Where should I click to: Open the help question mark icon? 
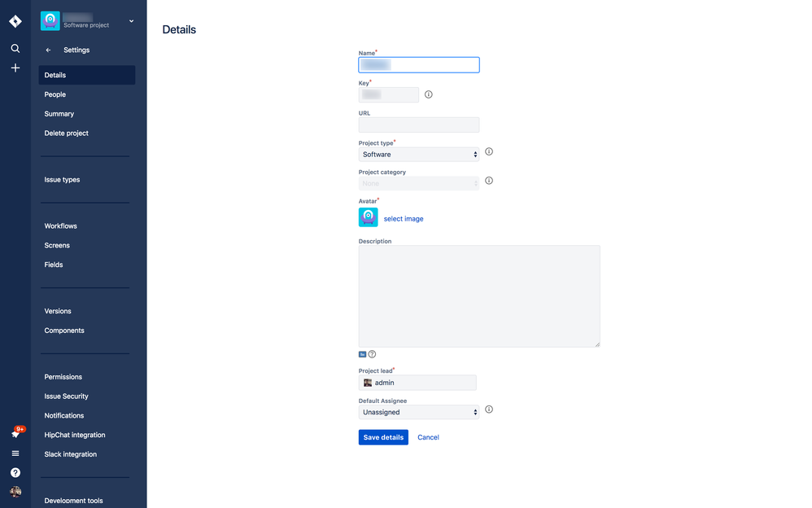click(x=15, y=472)
